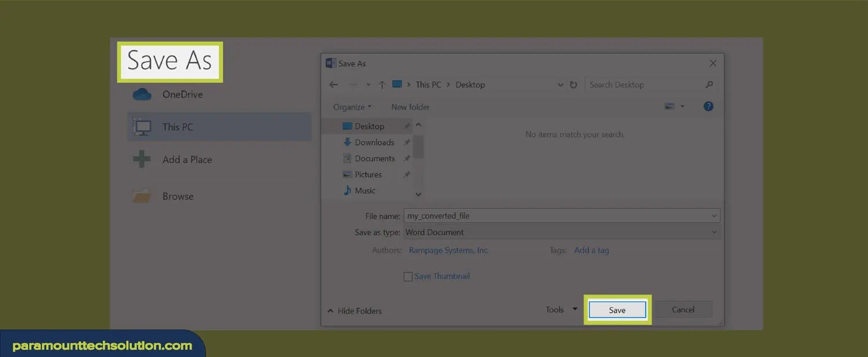Unpin Documents using its pin icon

coord(407,159)
